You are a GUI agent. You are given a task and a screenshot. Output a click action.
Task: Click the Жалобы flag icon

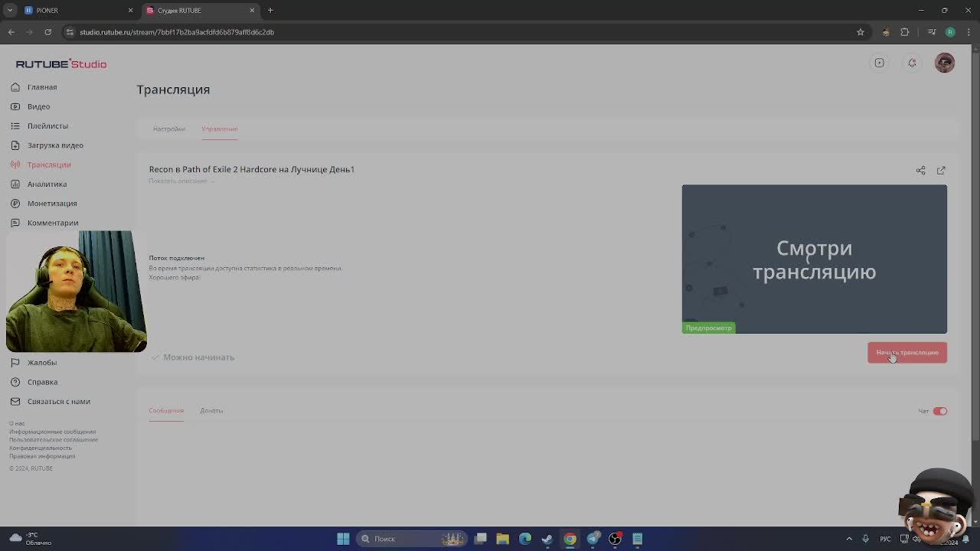[15, 363]
